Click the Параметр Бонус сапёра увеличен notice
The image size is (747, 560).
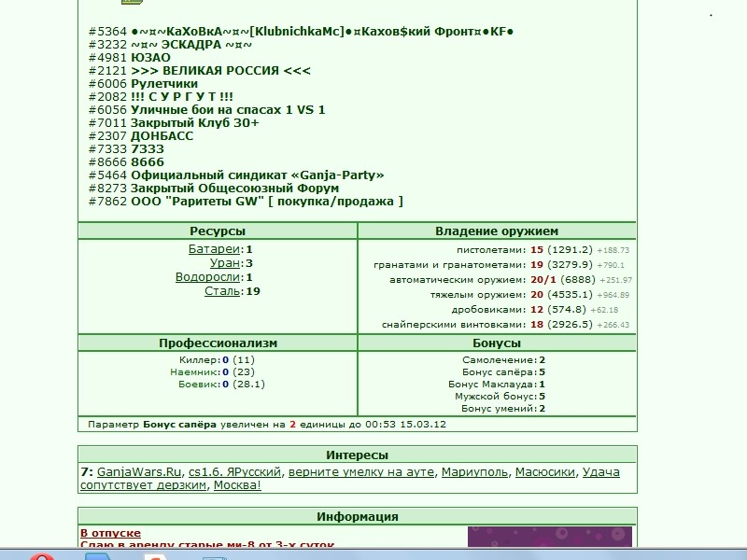(x=267, y=425)
